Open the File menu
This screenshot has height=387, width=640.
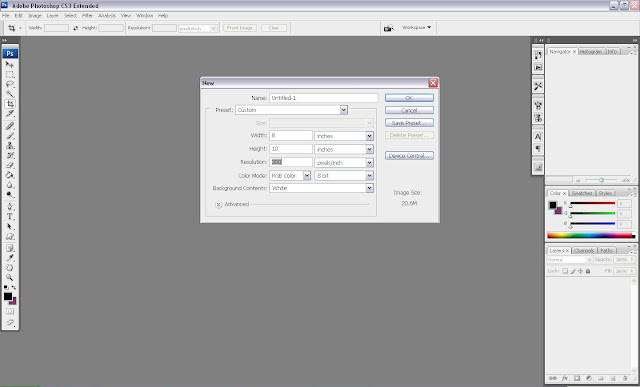[6, 16]
